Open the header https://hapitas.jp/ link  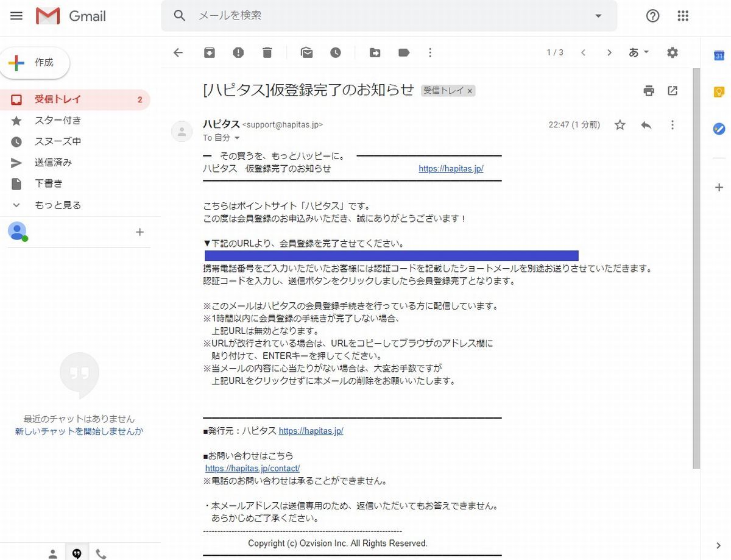tap(451, 169)
